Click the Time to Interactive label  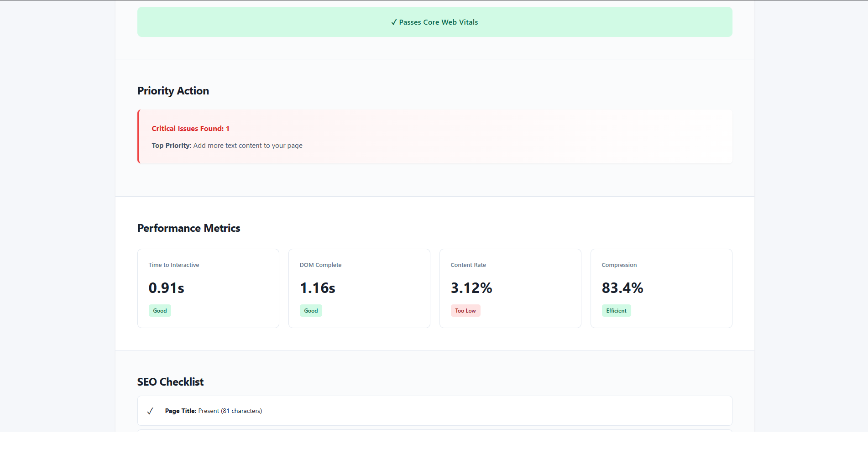173,265
